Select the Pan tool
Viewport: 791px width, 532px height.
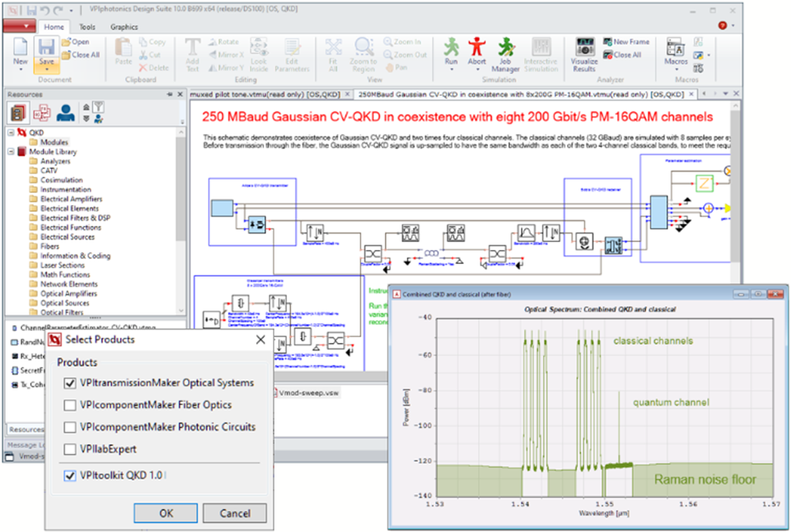click(396, 67)
